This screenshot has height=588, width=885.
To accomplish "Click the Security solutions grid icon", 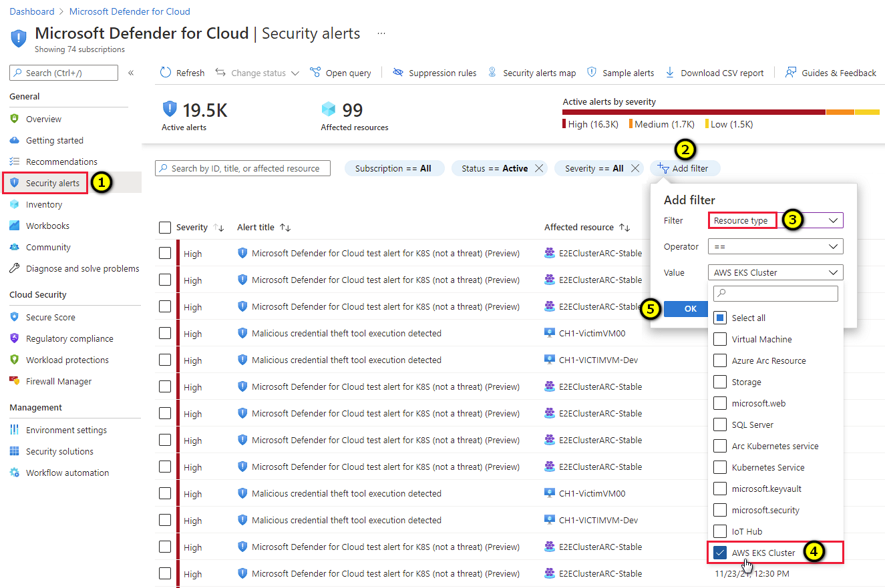I will point(15,451).
